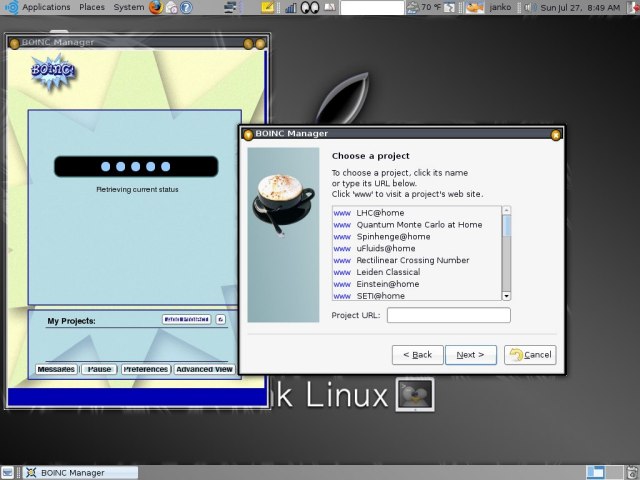Click the coffee cup image in wizard
640x480 pixels.
(x=284, y=204)
